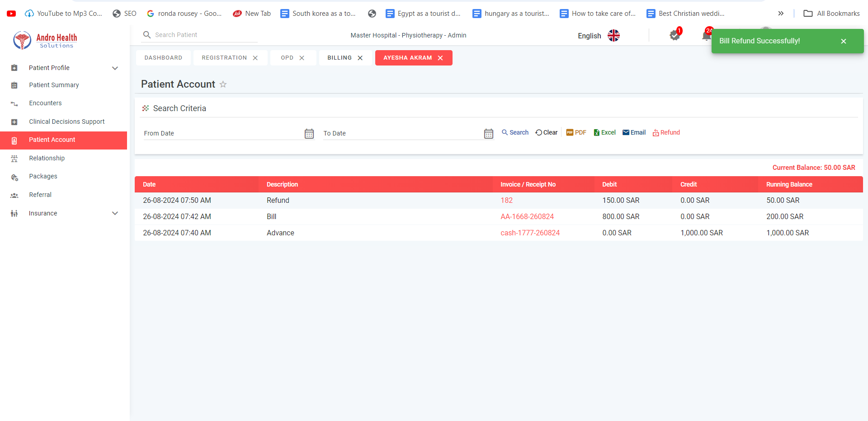
Task: Open the To Date calendar picker
Action: pyautogui.click(x=488, y=134)
